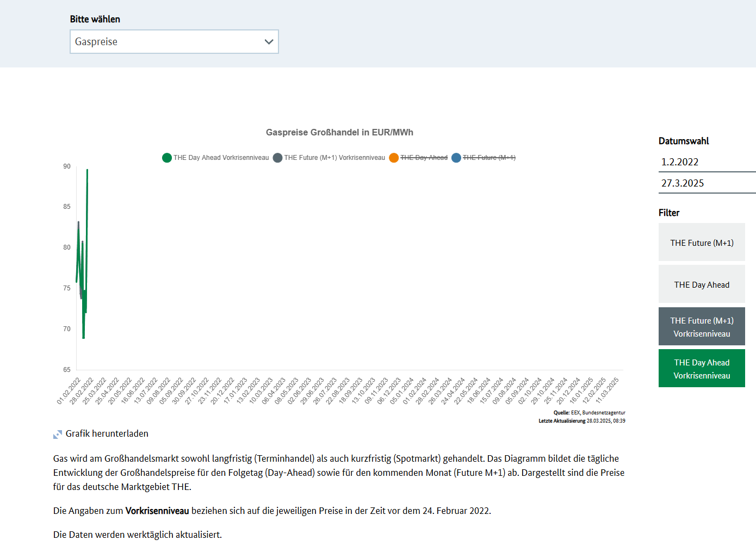The height and width of the screenshot is (546, 756).
Task: Click the bold Vorkrisenniveau word in paragraph
Action: click(x=157, y=511)
